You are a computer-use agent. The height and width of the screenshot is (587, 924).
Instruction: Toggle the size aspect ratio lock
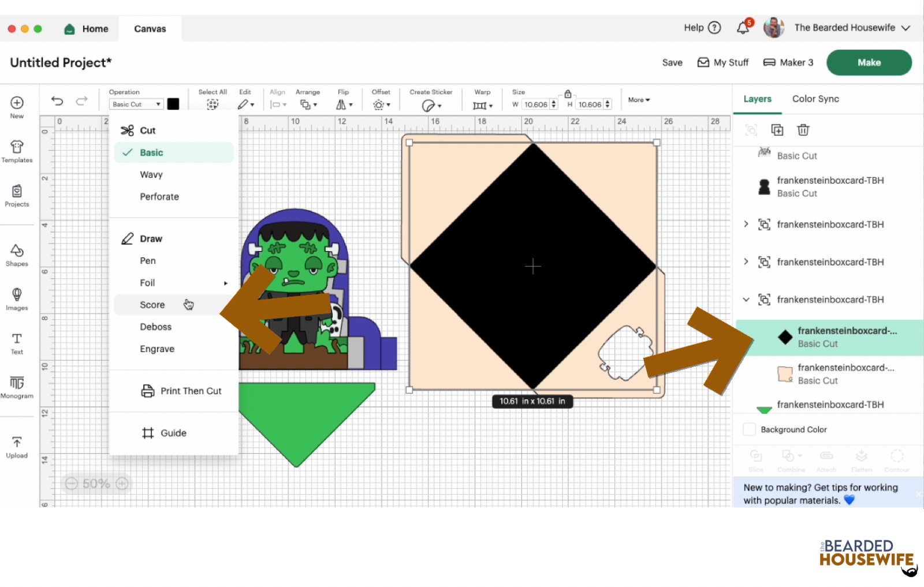tap(568, 94)
